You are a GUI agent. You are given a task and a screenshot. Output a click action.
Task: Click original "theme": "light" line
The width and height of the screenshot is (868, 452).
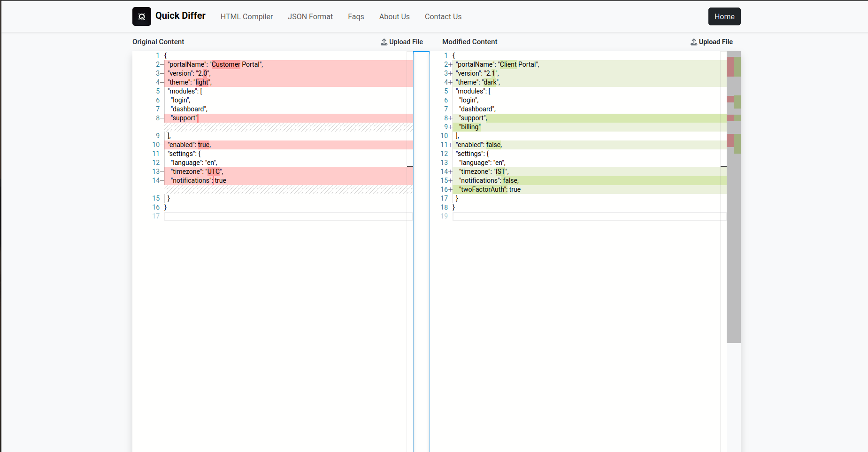(288, 82)
